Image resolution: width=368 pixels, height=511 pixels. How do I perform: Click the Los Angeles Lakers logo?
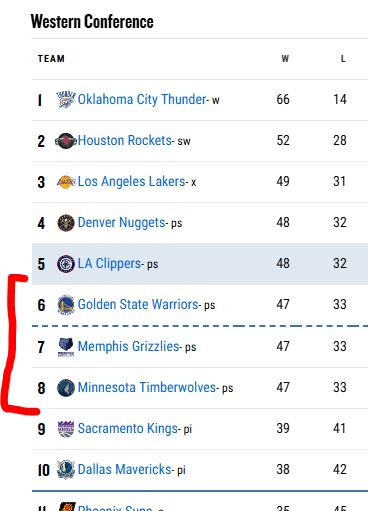coord(66,182)
